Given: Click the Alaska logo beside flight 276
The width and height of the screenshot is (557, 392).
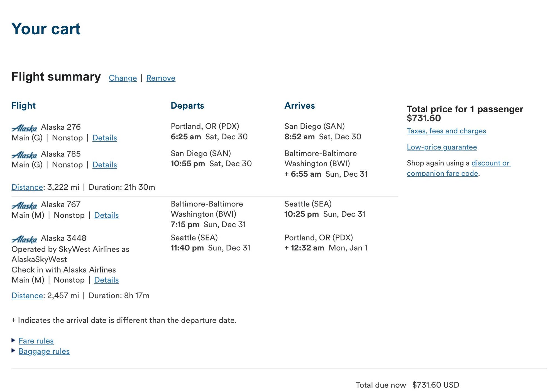Looking at the screenshot, I should pos(24,128).
